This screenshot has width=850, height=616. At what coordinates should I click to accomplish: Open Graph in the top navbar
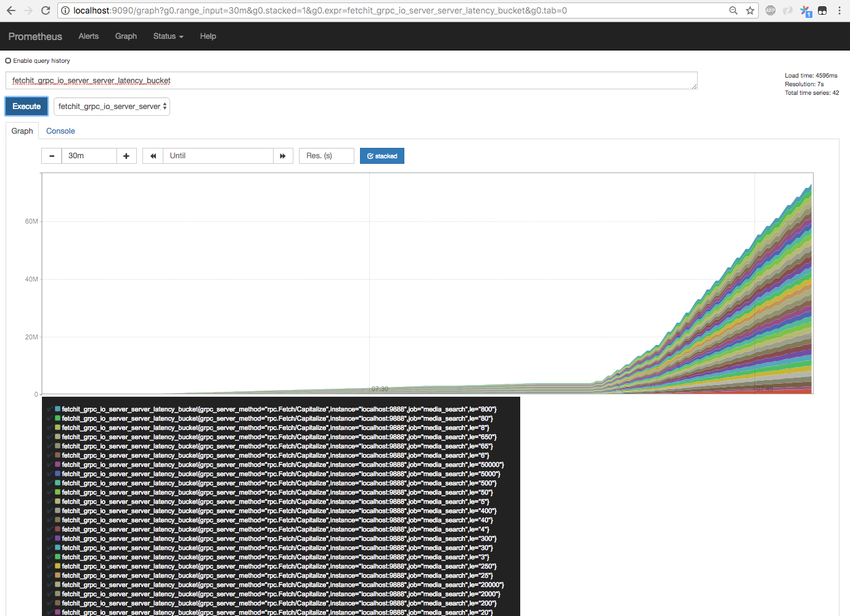[x=126, y=36]
